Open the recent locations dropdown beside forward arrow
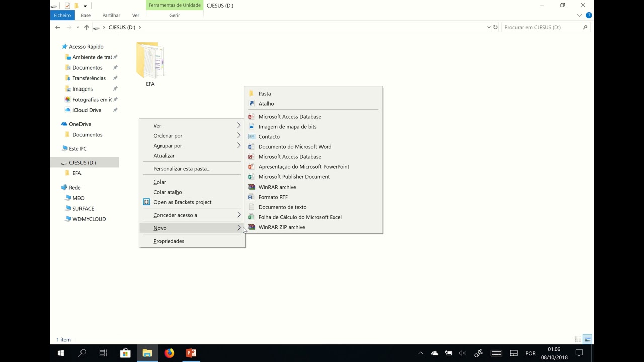The width and height of the screenshot is (644, 362). pos(78,28)
